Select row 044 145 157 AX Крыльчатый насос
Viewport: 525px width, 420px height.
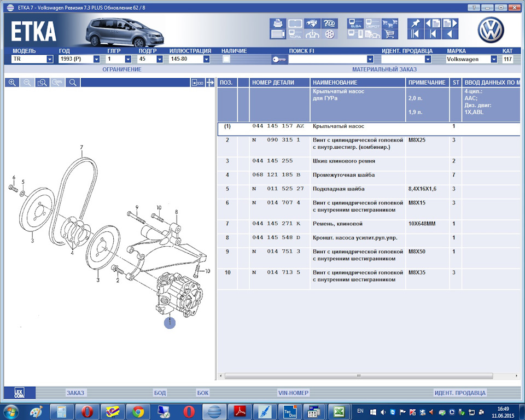click(369, 129)
